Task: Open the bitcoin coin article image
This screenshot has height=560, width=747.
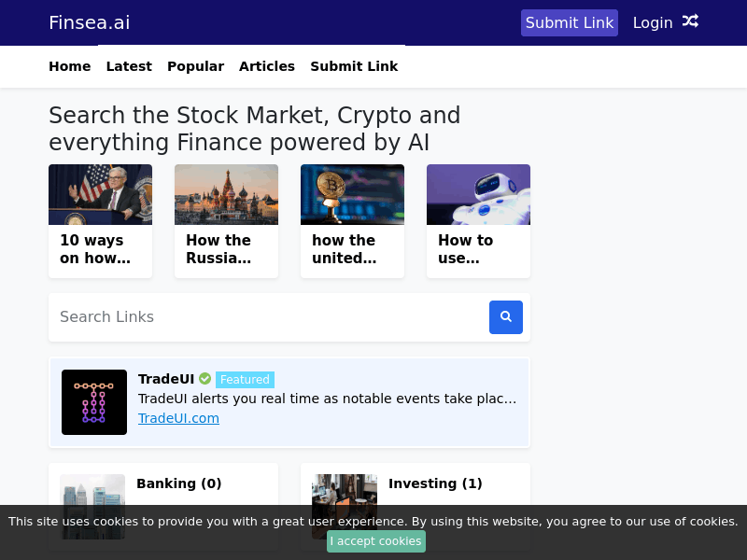Action: pos(353,195)
